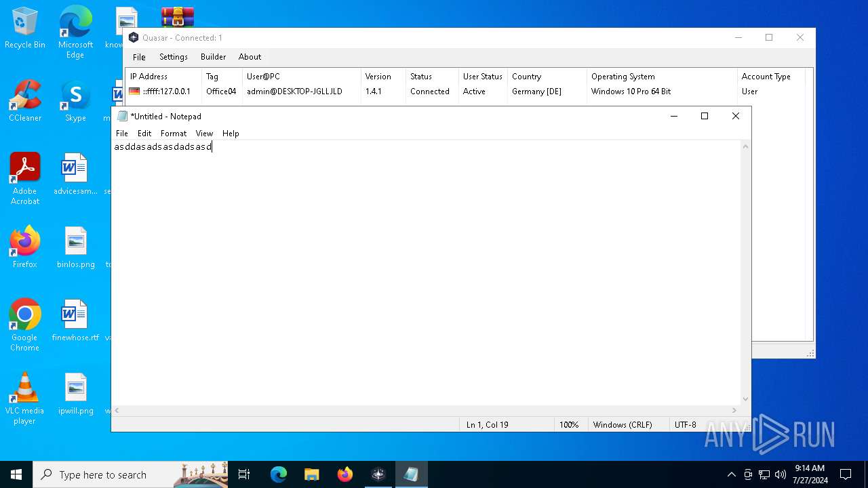The width and height of the screenshot is (868, 488).
Task: Open the volume tray icon
Action: point(781,474)
